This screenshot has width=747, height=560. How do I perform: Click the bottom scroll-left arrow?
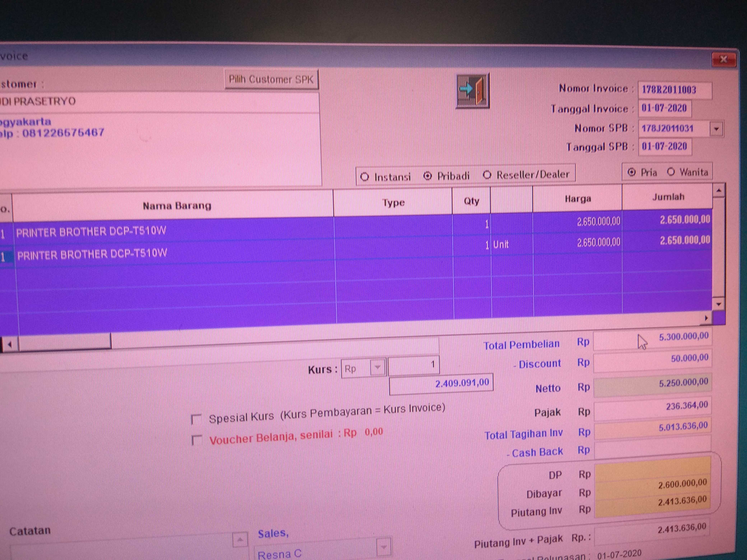(x=10, y=345)
